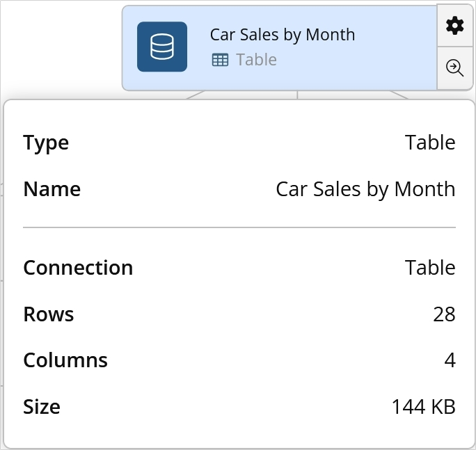Click the Size label
This screenshot has height=450, width=476.
tap(42, 407)
